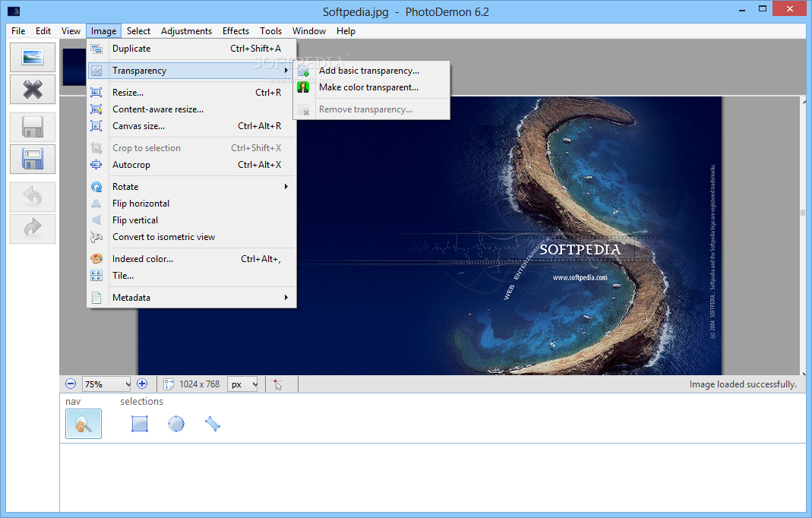Click the Autocrop icon in menu
812x518 pixels.
click(96, 165)
